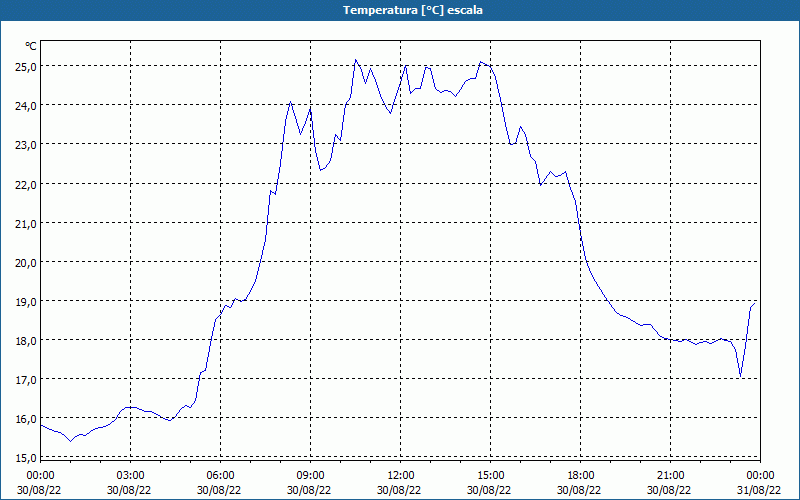Select the 22,0 y-axis label
This screenshot has width=800, height=500.
pos(26,185)
